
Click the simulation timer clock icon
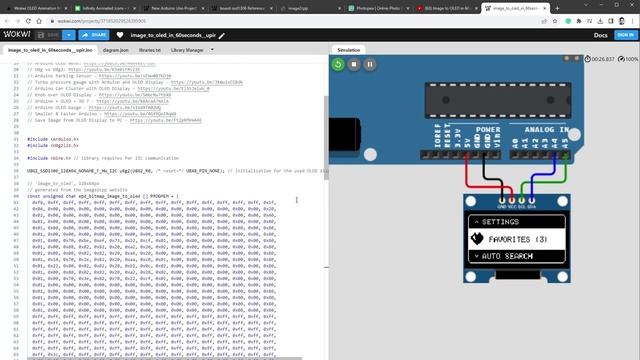coord(587,59)
